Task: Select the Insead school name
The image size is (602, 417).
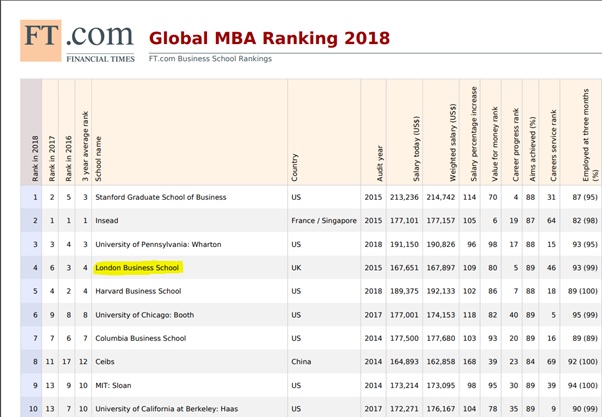Action: [x=107, y=221]
